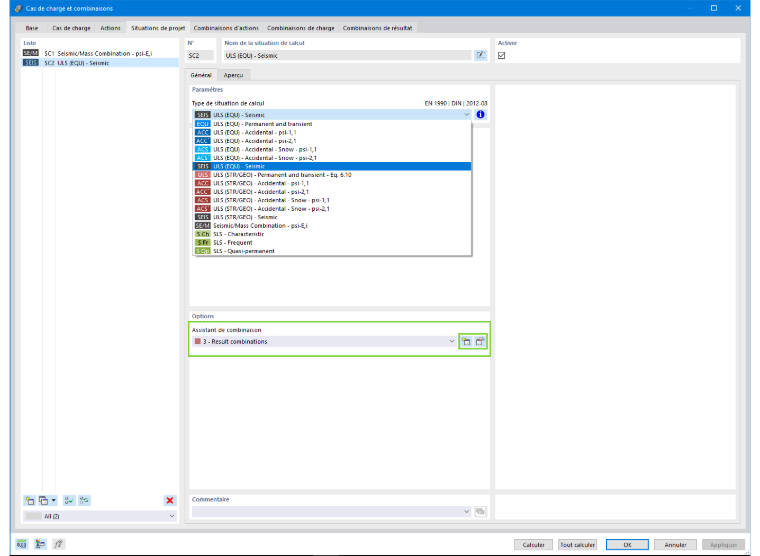The image size is (760, 556).
Task: Click the Annuler button
Action: 675,545
